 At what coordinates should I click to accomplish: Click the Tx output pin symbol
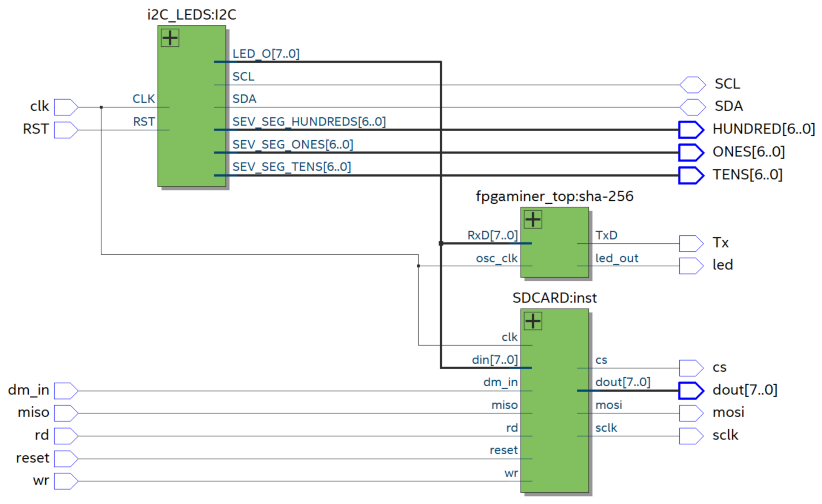691,243
